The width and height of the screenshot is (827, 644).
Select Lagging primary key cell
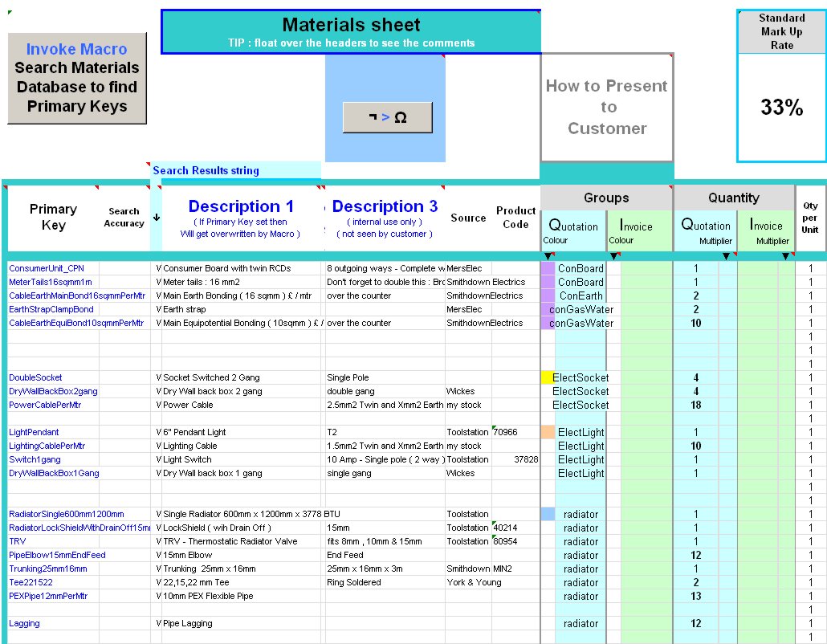tap(53, 623)
